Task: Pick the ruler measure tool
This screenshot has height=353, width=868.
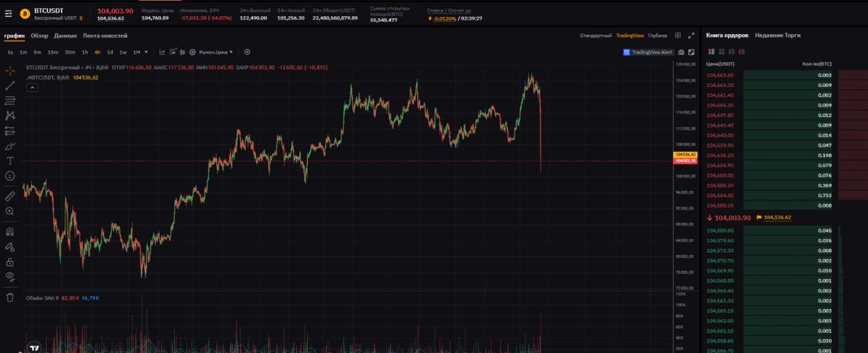Action: click(10, 196)
